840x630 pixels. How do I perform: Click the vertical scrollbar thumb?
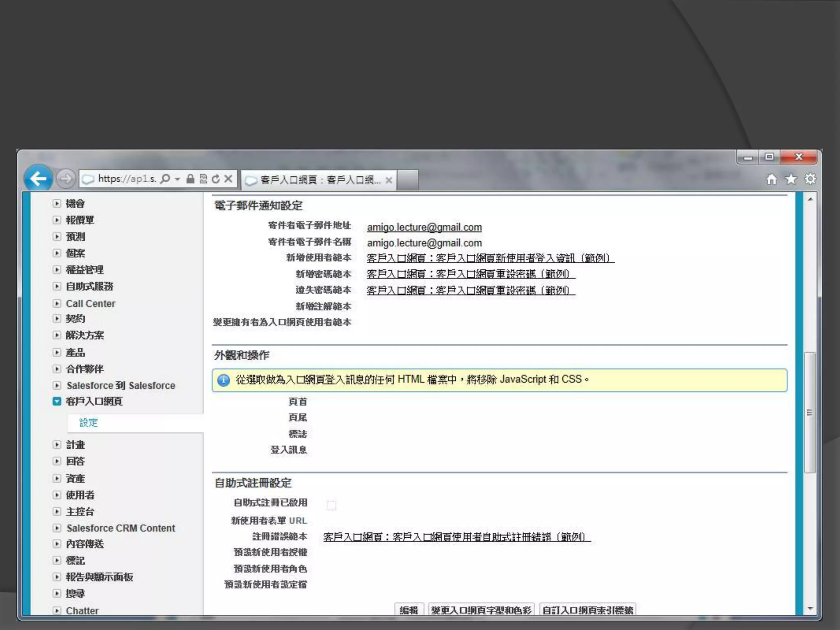click(x=809, y=412)
